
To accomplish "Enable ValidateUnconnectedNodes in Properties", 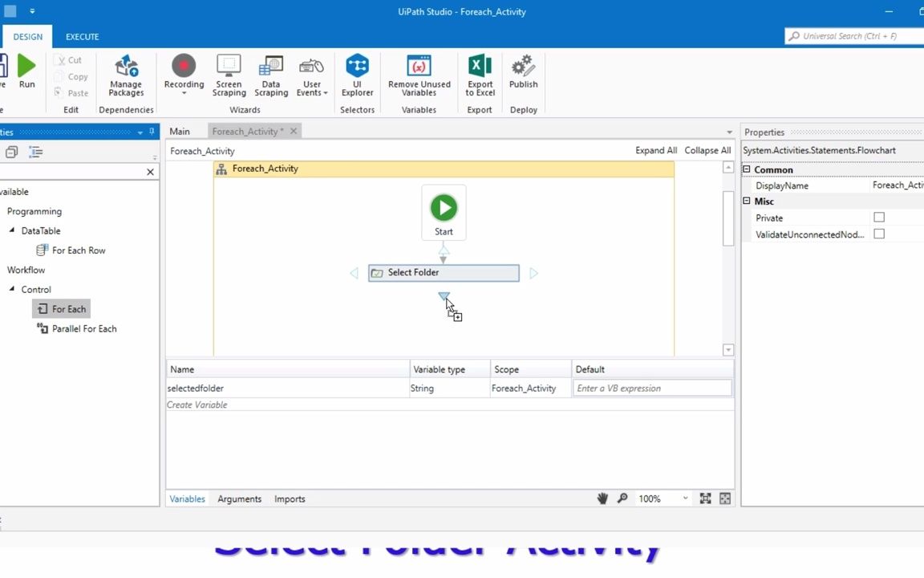I will point(879,234).
